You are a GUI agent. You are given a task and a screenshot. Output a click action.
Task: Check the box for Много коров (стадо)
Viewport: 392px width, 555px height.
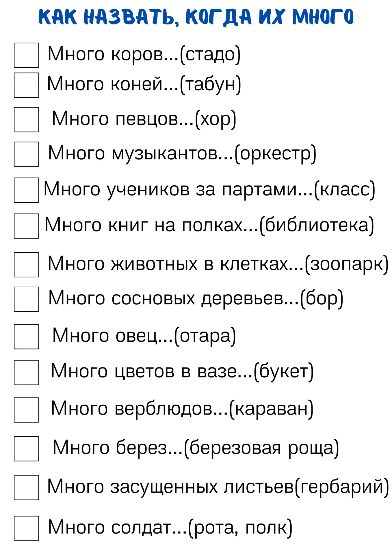pyautogui.click(x=26, y=55)
